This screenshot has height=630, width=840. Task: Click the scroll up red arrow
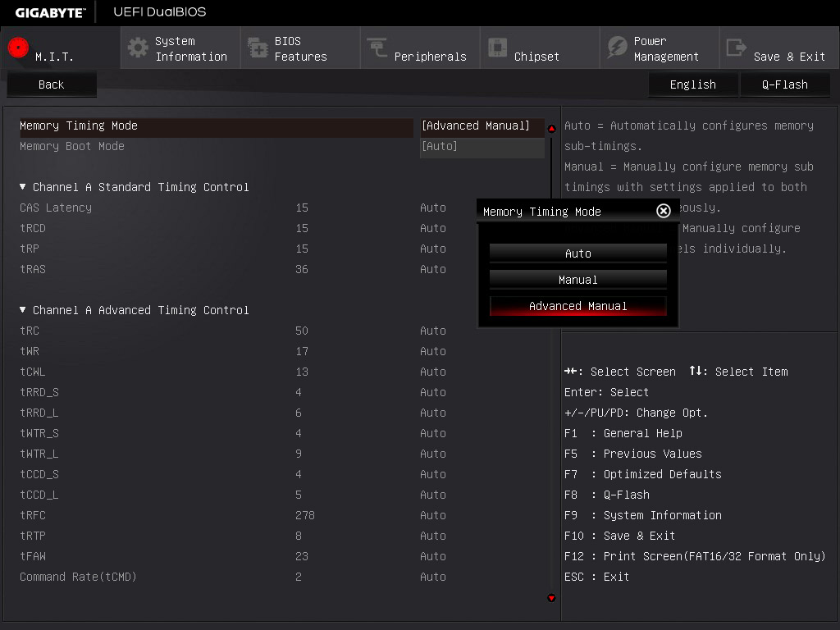[x=551, y=129]
